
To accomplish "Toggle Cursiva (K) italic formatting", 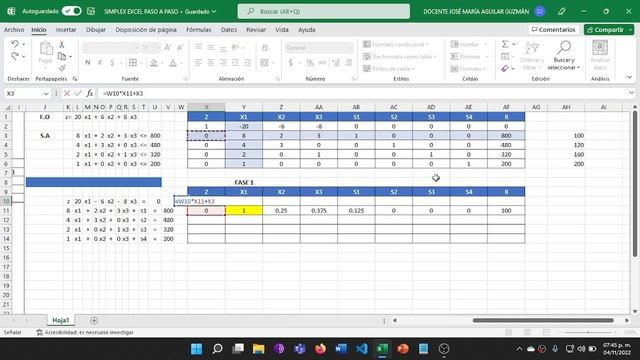I will (100, 62).
